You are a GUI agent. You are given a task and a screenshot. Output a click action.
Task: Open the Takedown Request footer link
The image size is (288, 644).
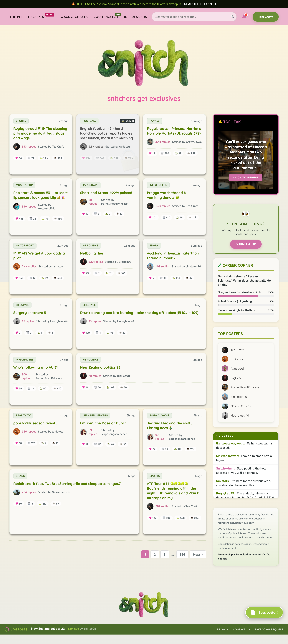pyautogui.click(x=269, y=629)
